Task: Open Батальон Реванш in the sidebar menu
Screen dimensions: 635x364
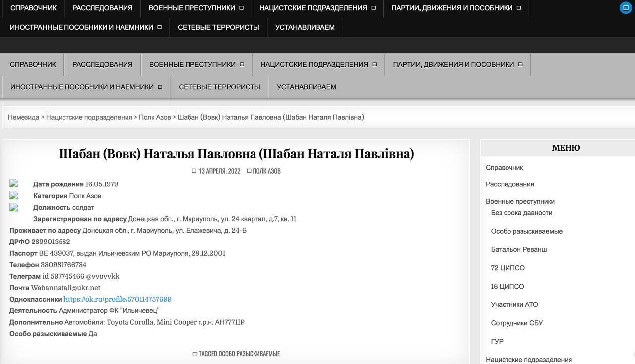Action: point(518,249)
